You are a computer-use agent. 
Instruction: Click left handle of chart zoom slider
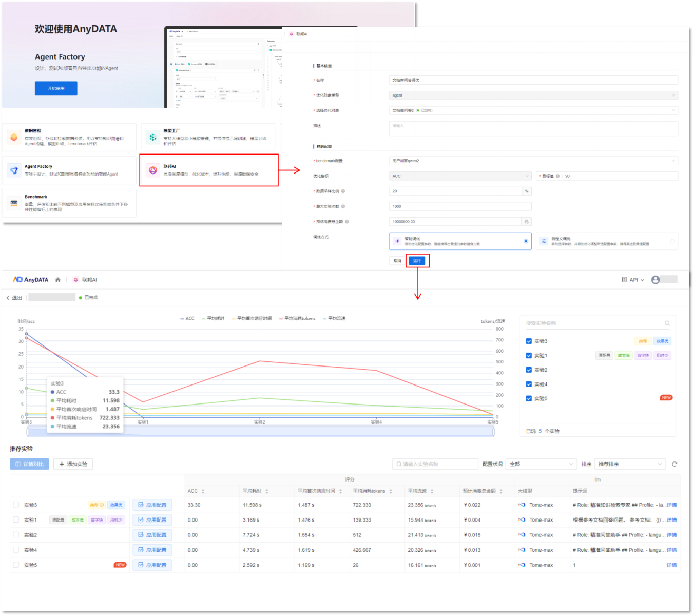point(28,432)
